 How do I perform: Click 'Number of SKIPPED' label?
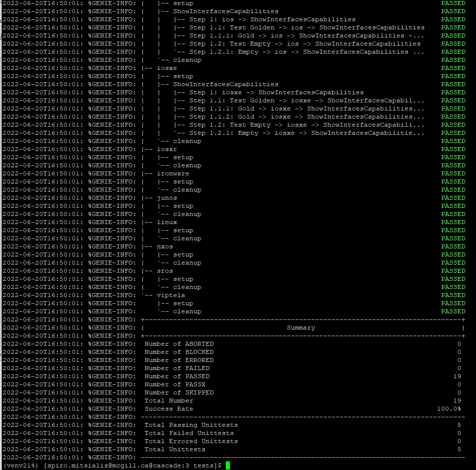click(x=179, y=392)
